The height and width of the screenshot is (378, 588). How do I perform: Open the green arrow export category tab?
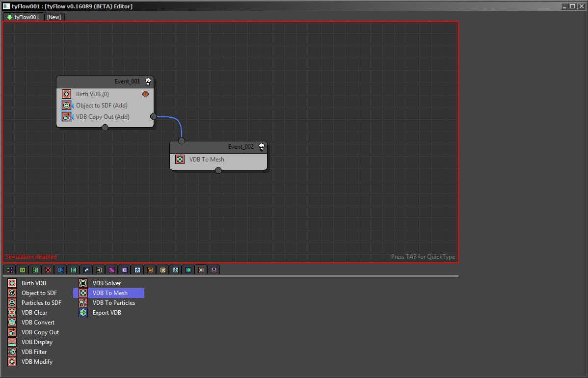pos(188,270)
